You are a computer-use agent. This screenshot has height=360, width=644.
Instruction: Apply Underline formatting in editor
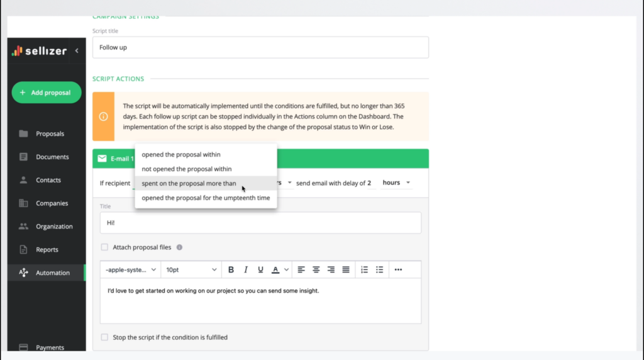(x=260, y=269)
